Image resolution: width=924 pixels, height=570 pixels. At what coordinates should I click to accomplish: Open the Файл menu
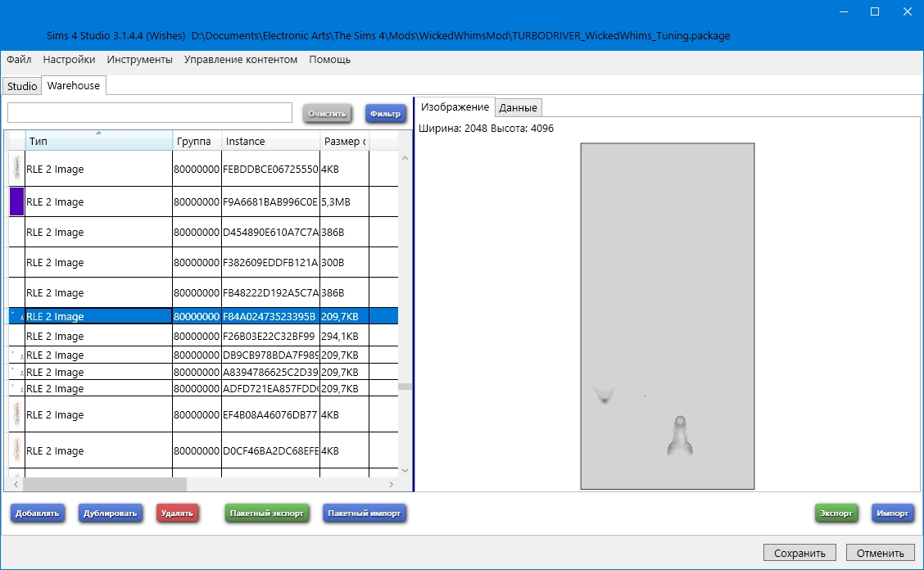click(x=19, y=60)
